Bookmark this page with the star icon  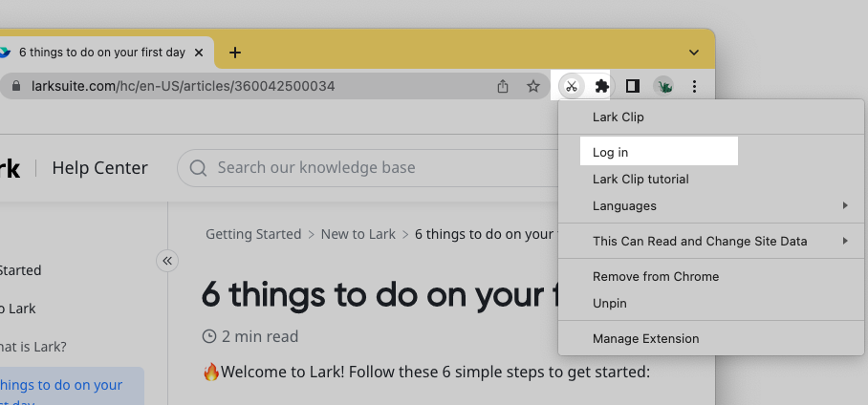533,86
